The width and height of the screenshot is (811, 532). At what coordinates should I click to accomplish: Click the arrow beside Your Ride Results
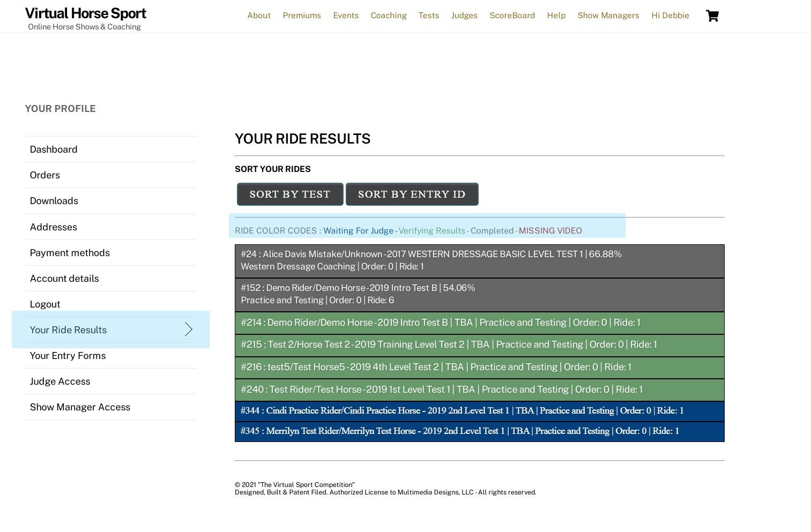[188, 329]
